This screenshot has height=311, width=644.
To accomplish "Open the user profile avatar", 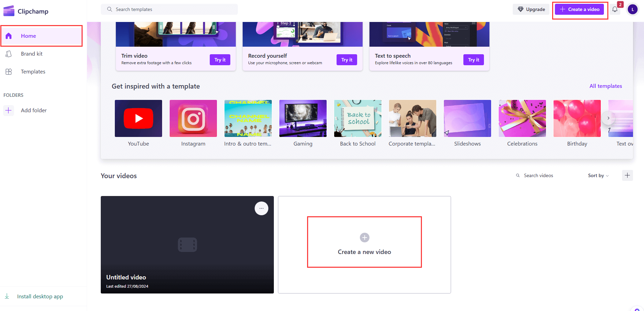I will coord(632,10).
